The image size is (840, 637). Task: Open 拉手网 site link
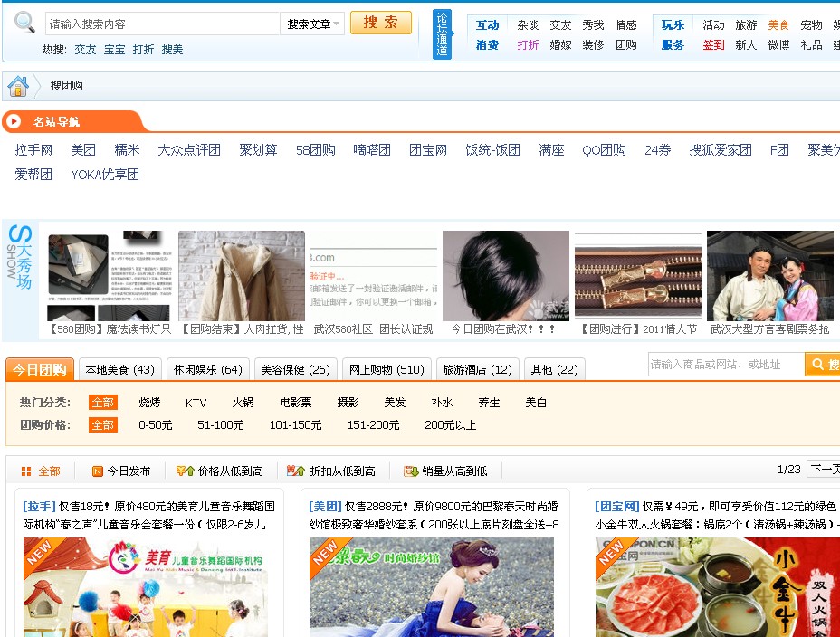tap(33, 150)
